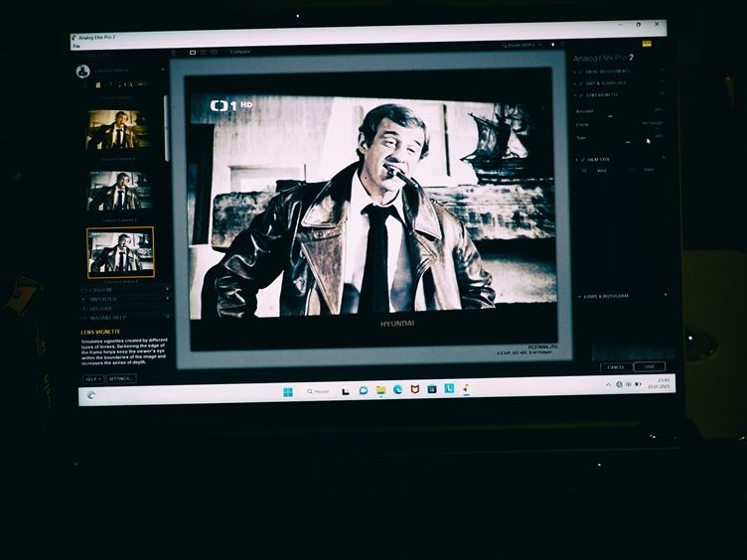Collapse Lens Vignette with its arrow
Viewport: 747px width, 560px height.
pyautogui.click(x=575, y=95)
